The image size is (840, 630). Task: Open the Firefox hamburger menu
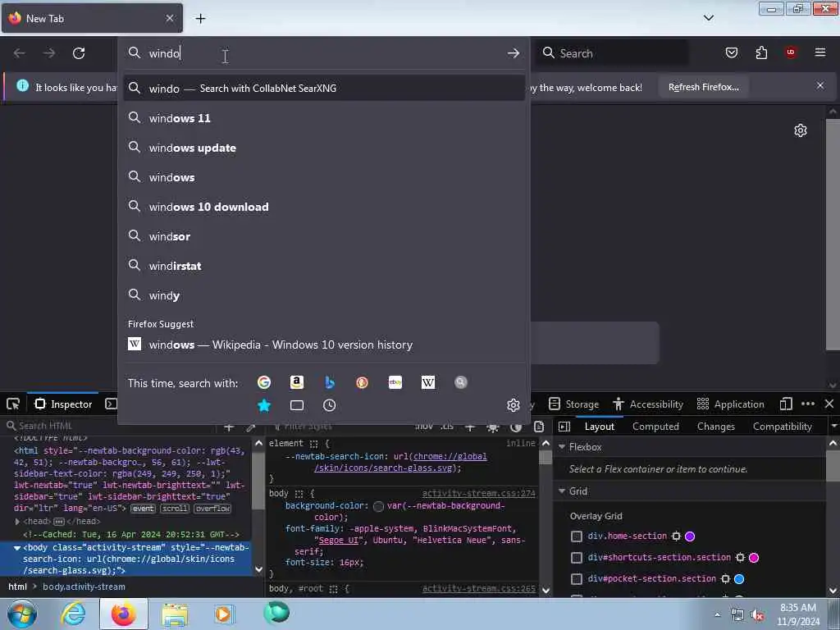820,52
